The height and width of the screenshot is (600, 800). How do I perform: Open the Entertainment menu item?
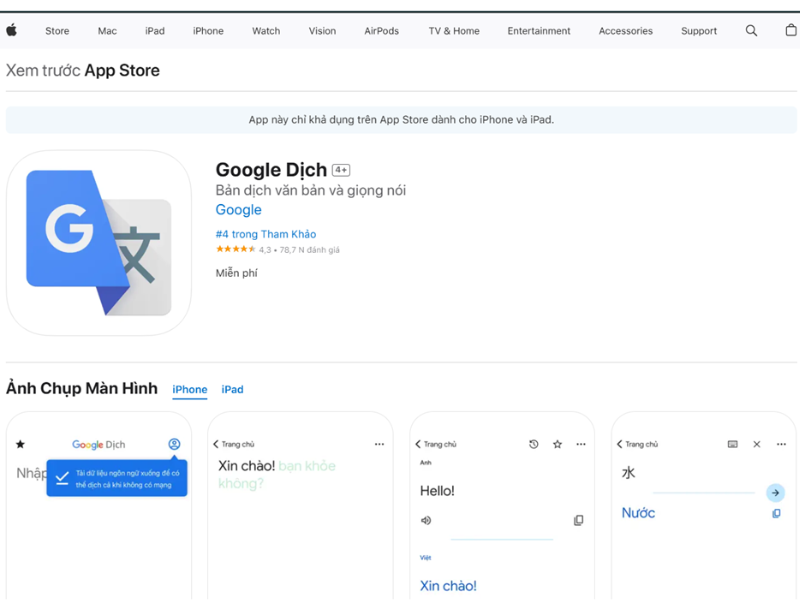[x=539, y=31]
